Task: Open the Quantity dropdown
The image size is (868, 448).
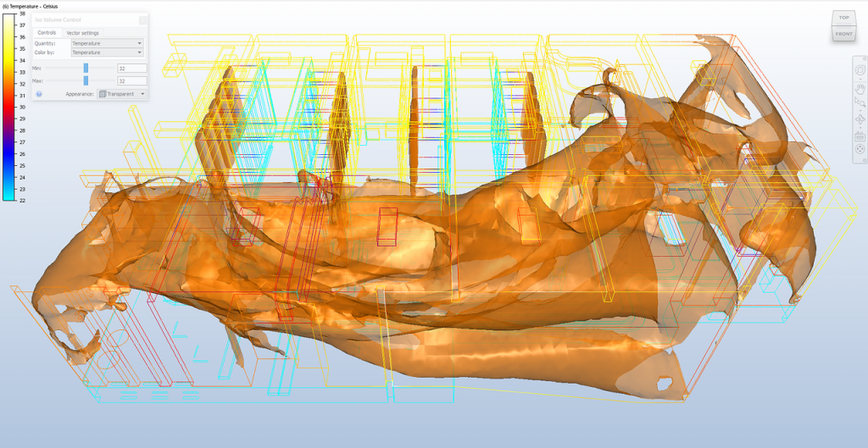Action: (x=108, y=43)
